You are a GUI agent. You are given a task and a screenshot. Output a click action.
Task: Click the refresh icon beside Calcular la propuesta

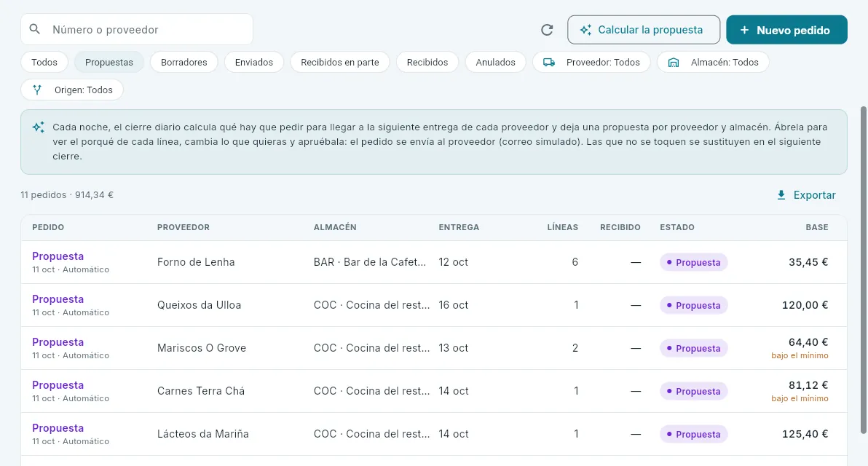pyautogui.click(x=547, y=30)
